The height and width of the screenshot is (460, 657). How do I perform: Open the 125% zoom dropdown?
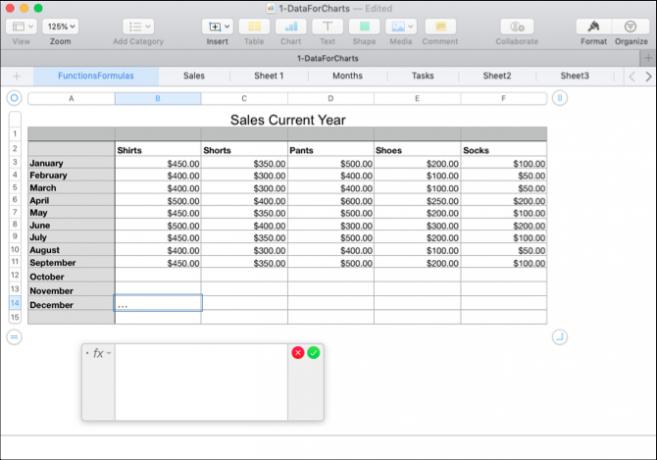click(60, 26)
